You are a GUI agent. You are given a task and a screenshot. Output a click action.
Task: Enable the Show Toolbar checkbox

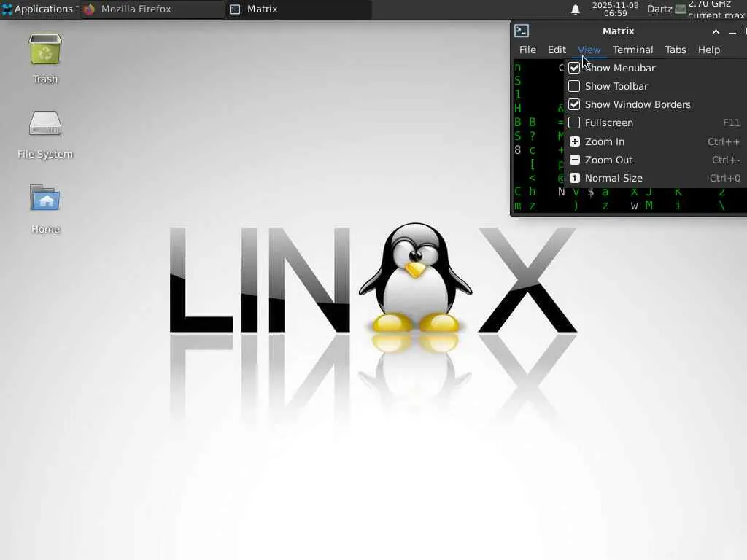click(x=574, y=86)
